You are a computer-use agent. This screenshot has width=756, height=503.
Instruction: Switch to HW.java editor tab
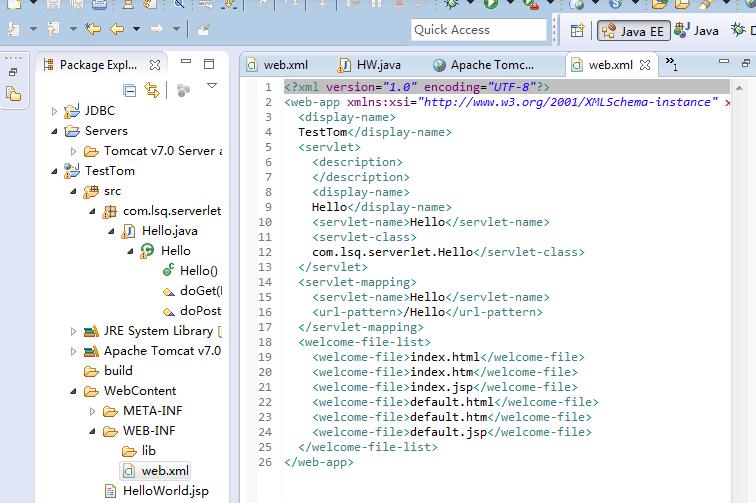click(x=369, y=65)
